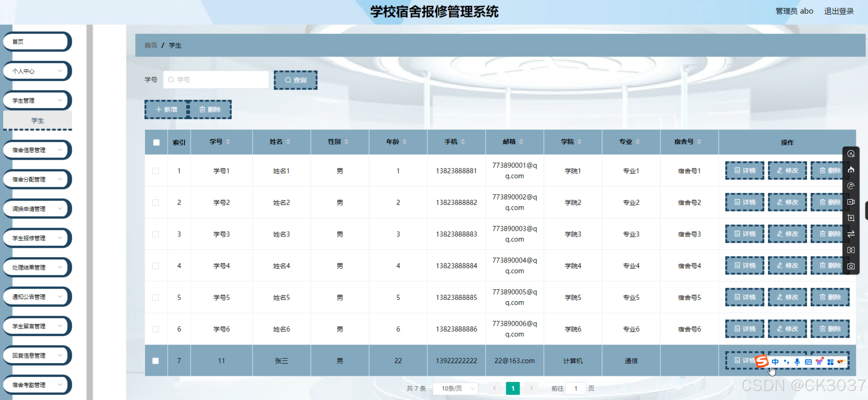Check the select-all checkbox in table header
The image size is (868, 400).
[x=156, y=142]
